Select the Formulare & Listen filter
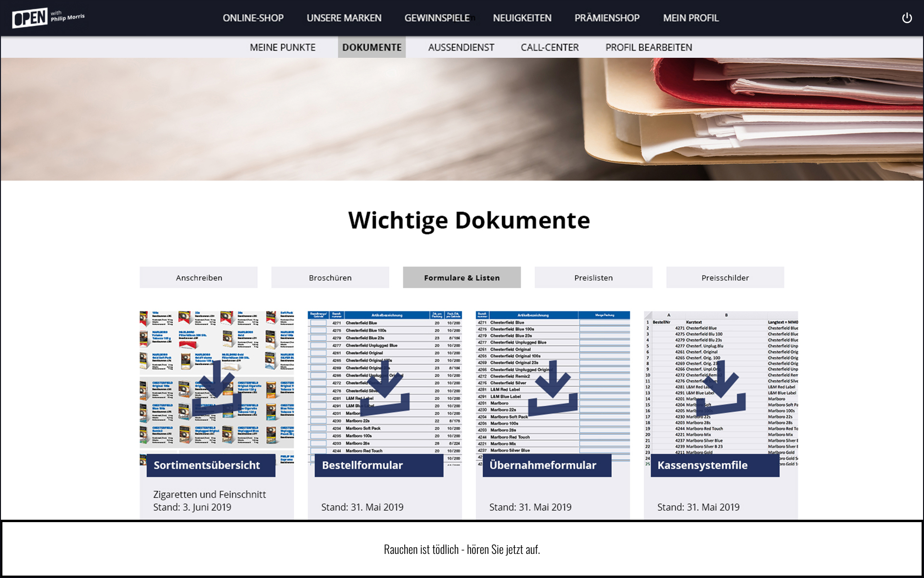This screenshot has height=578, width=924. [462, 277]
